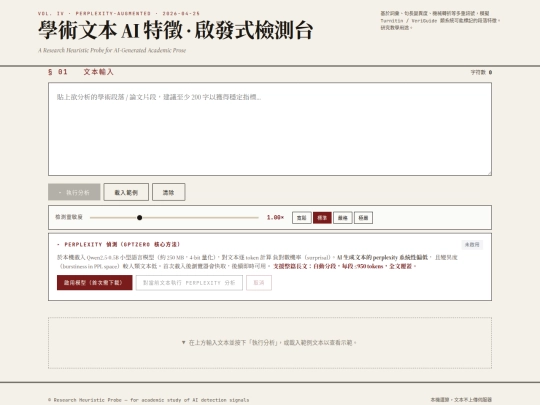Viewport: 540px width, 405px height.
Task: Click the empty-results placeholder hint text
Action: coord(269,343)
